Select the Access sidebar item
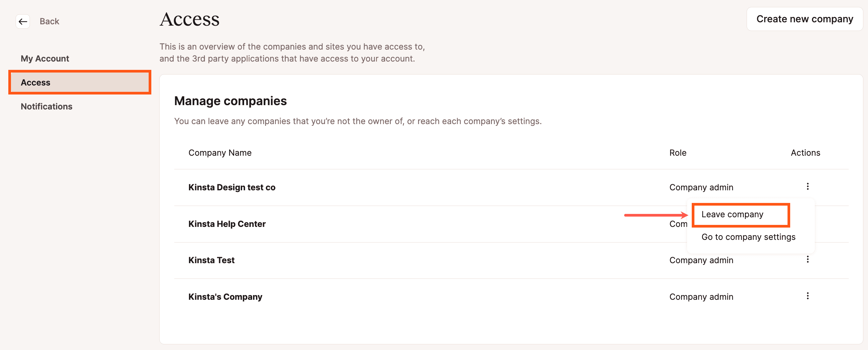This screenshot has width=868, height=350. [x=79, y=83]
